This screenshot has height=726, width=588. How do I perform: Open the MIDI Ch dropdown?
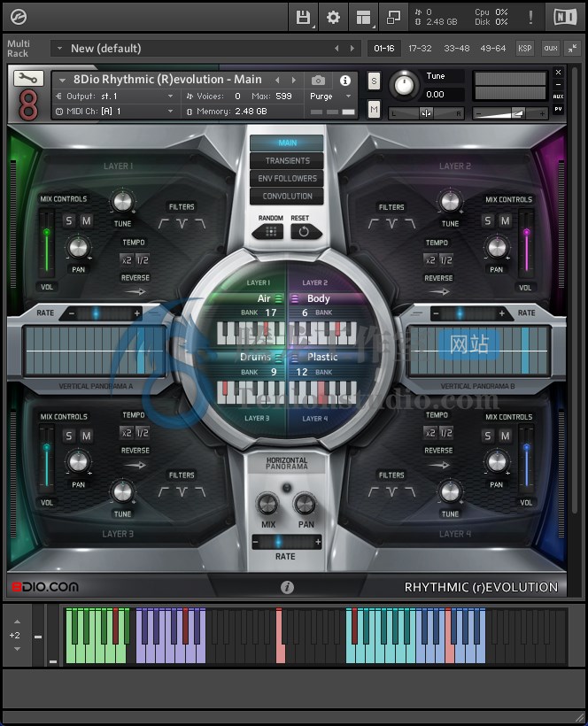[x=115, y=112]
